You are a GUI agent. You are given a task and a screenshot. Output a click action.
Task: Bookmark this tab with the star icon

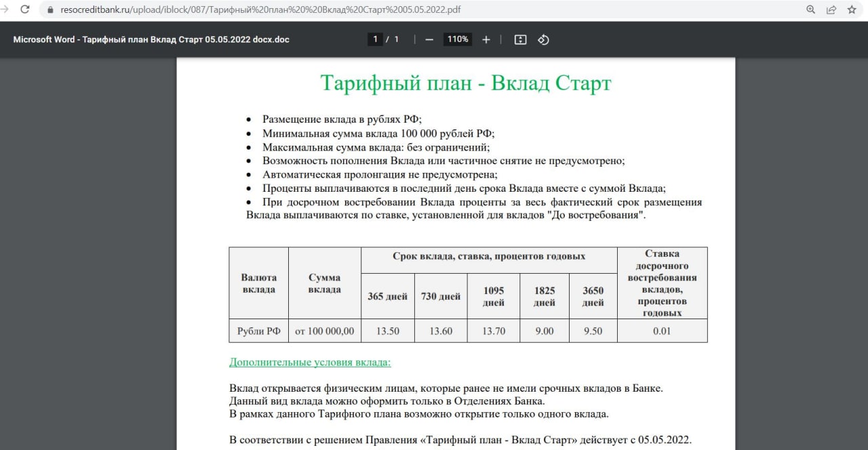pos(852,10)
